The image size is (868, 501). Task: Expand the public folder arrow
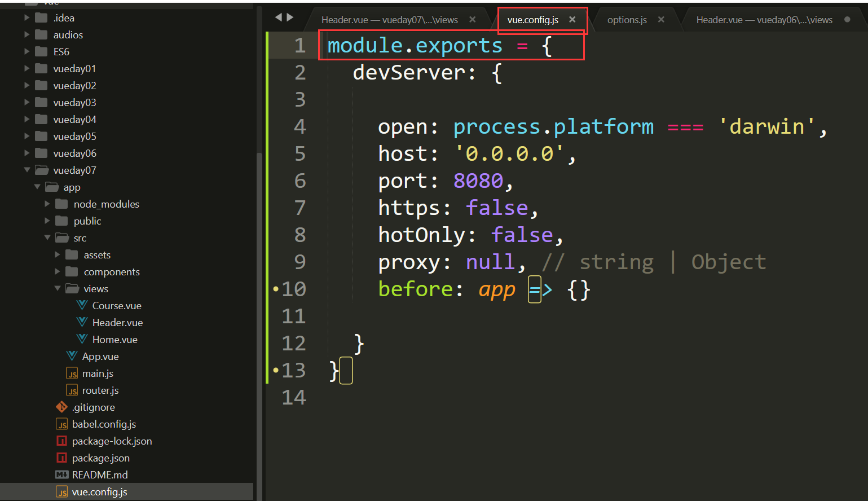point(47,221)
